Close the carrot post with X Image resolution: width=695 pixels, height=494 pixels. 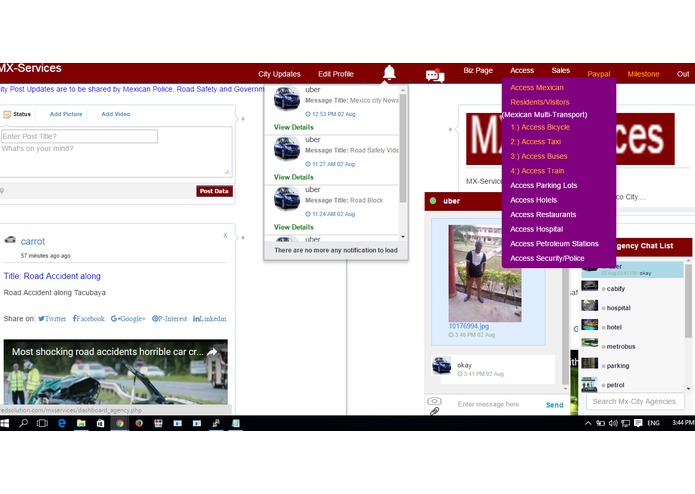[x=225, y=235]
